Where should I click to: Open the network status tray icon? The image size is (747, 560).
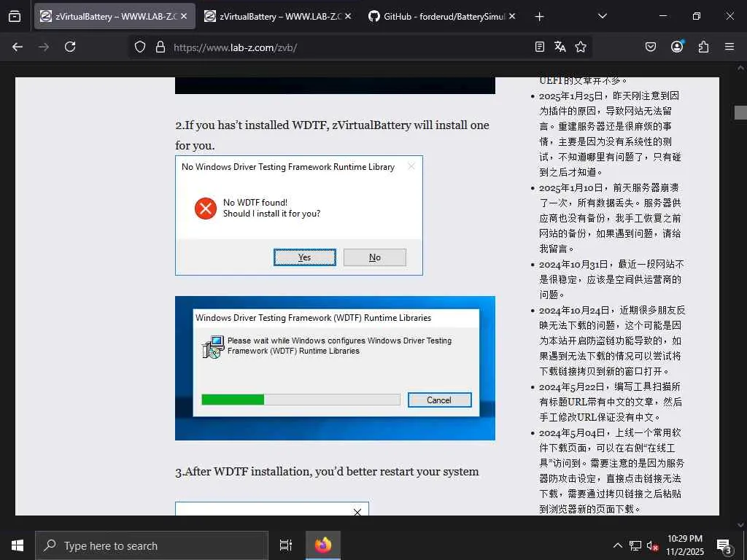click(635, 545)
